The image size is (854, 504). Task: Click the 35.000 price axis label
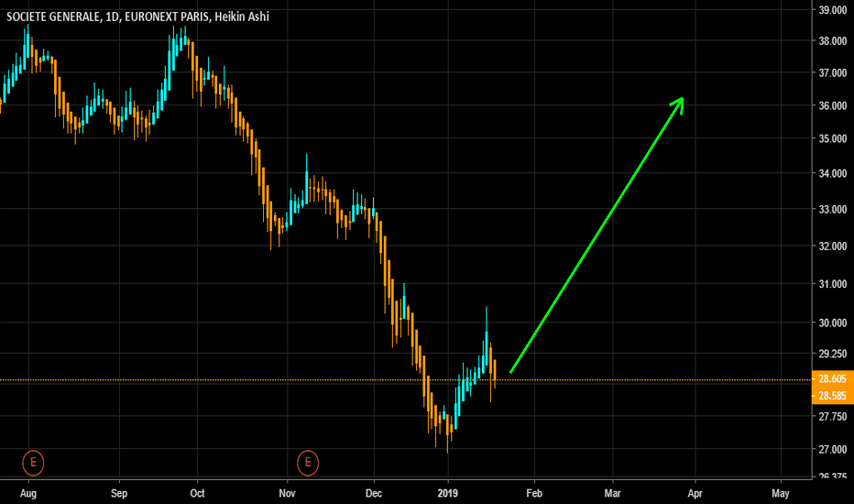click(x=833, y=138)
